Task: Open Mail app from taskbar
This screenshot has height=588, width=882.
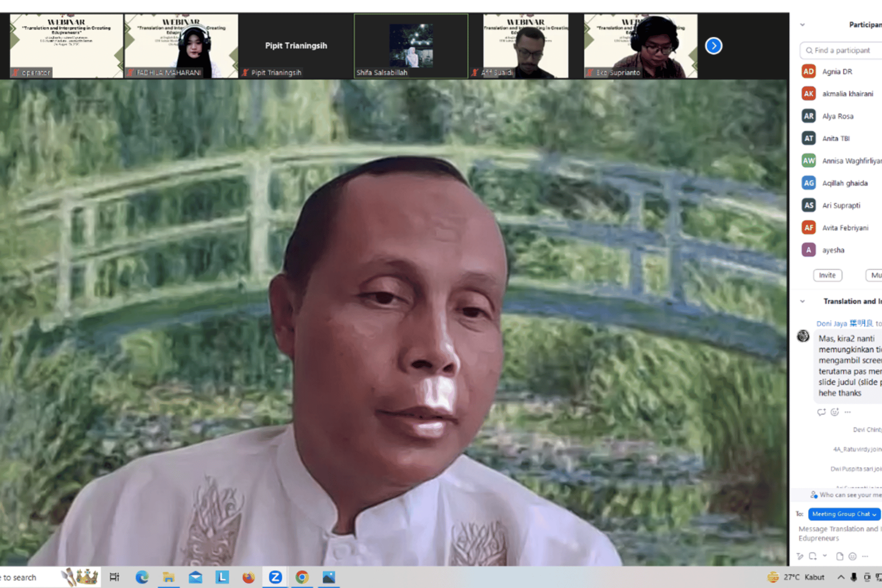Action: pos(195,577)
